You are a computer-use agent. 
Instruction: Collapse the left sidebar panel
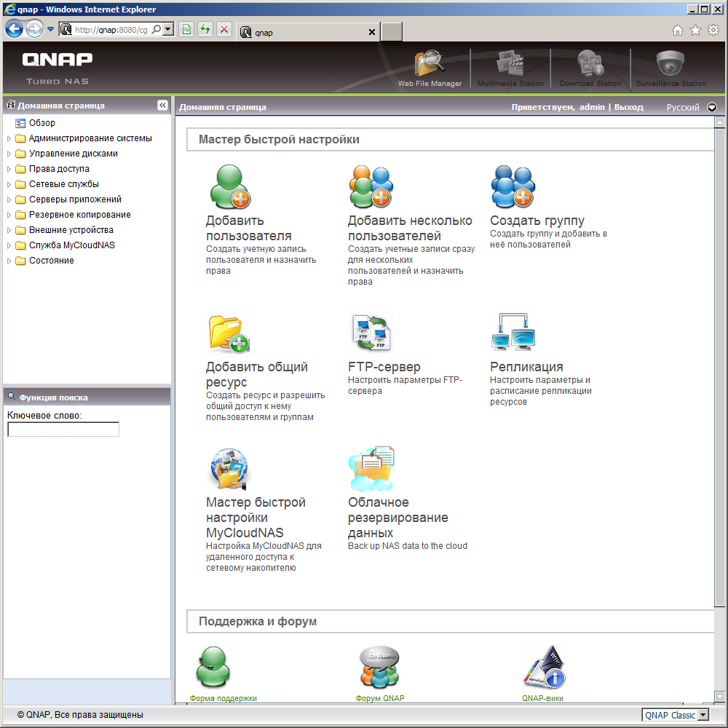point(162,106)
